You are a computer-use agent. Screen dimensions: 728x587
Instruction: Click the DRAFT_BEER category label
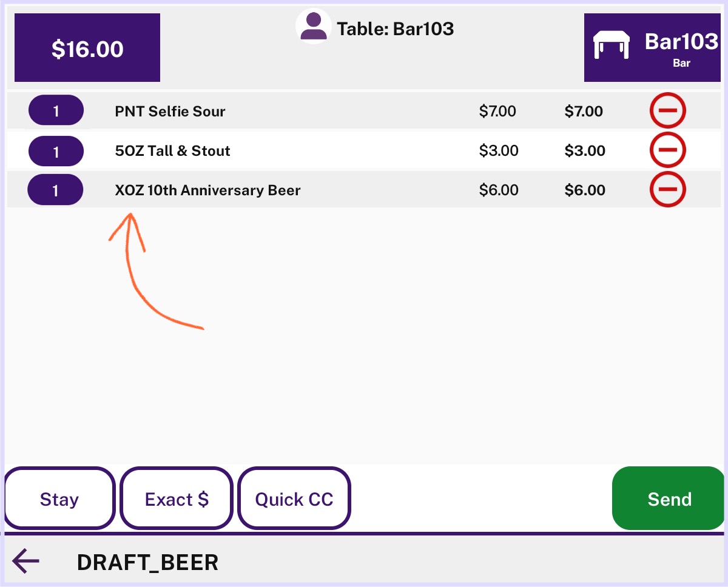pos(147,563)
